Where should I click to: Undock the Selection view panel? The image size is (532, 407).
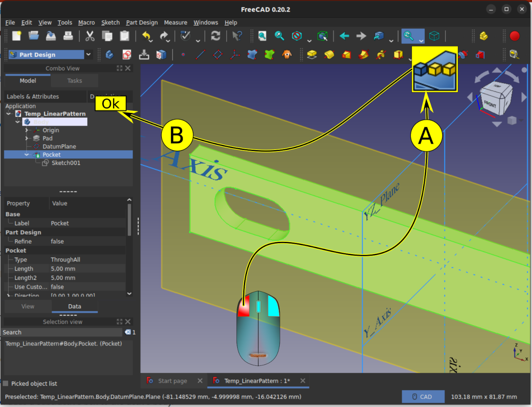[119, 322]
